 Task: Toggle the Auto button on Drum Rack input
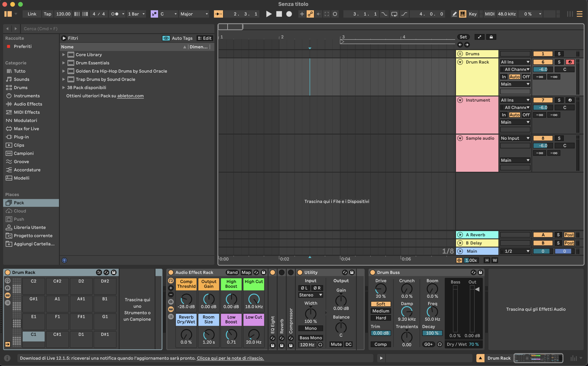(x=514, y=77)
